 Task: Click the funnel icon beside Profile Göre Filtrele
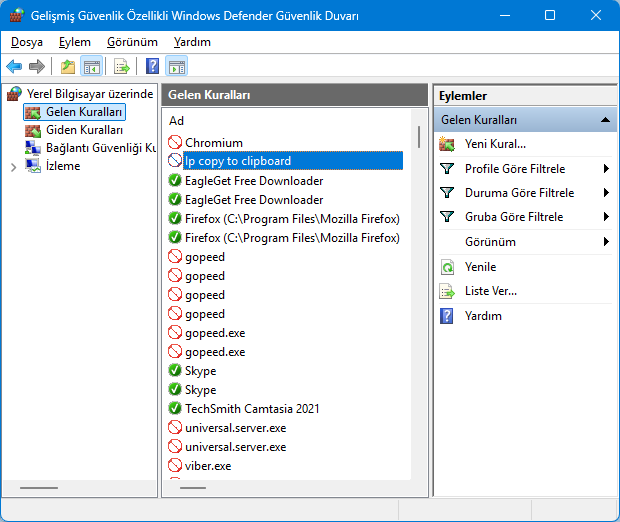(x=447, y=169)
